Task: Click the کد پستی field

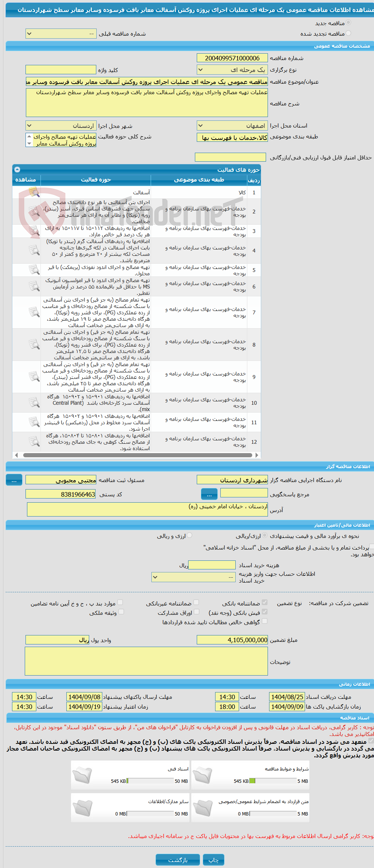Action: click(61, 494)
